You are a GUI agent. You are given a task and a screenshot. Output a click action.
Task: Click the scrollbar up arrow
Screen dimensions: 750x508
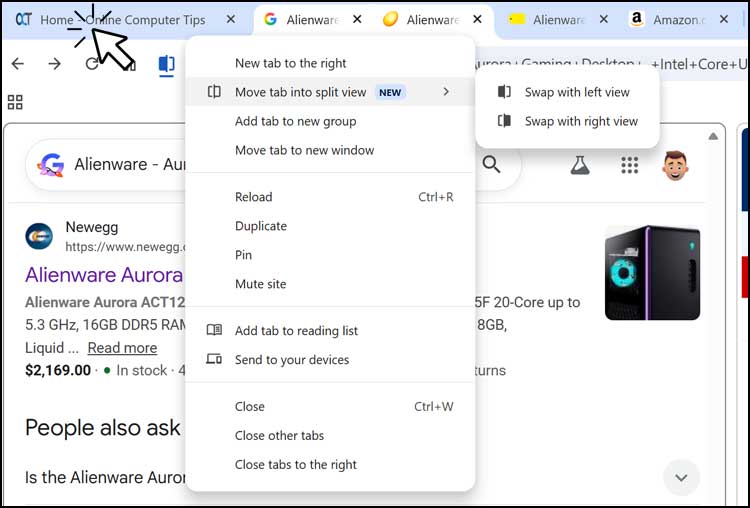[x=713, y=136]
